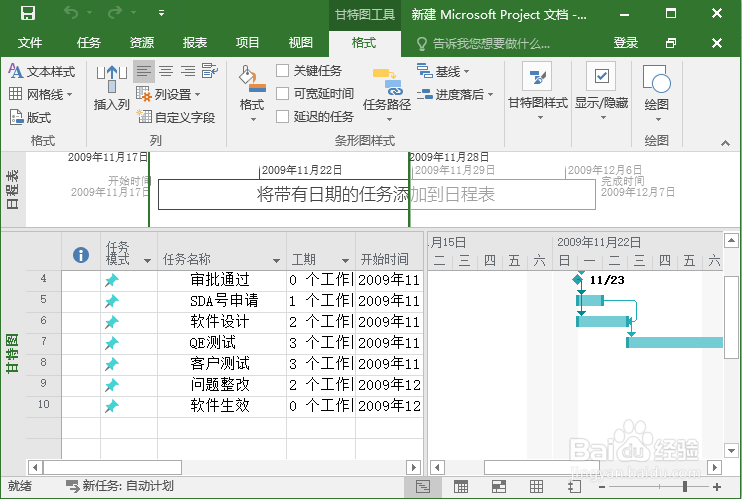742x499 pixels.
Task: Click the Redo arrow icon
Action: point(115,12)
